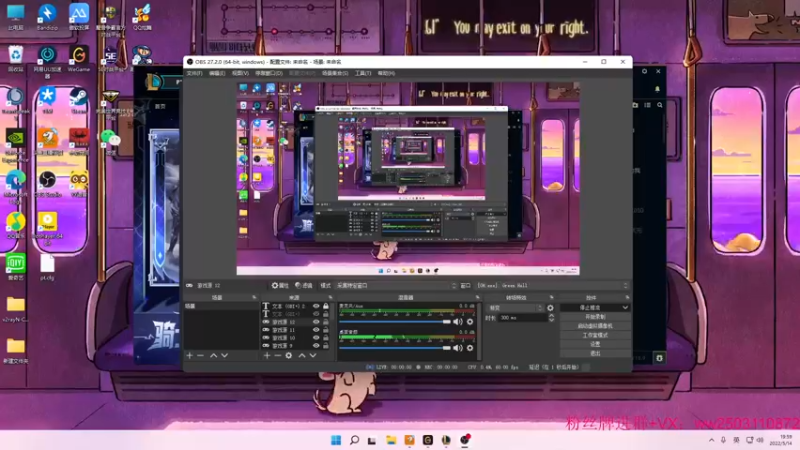Toggle visibility of game source 11
The width and height of the screenshot is (800, 450).
click(x=316, y=330)
